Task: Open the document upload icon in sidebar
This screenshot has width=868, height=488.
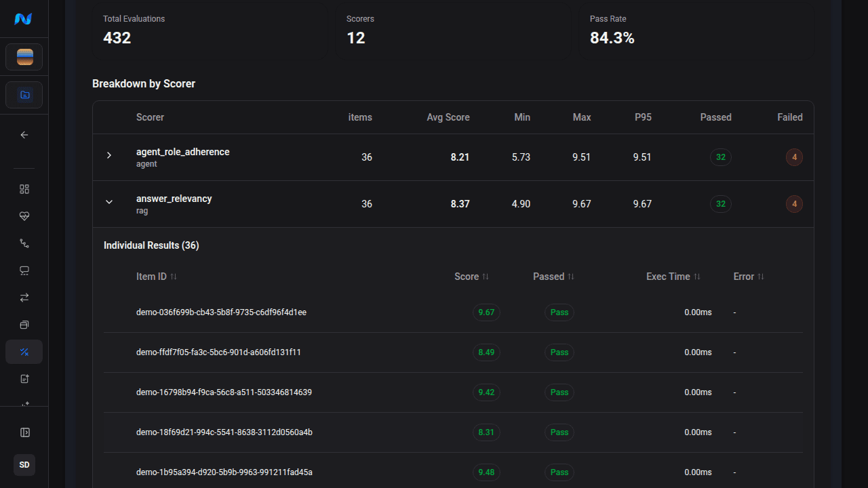Action: tap(24, 379)
